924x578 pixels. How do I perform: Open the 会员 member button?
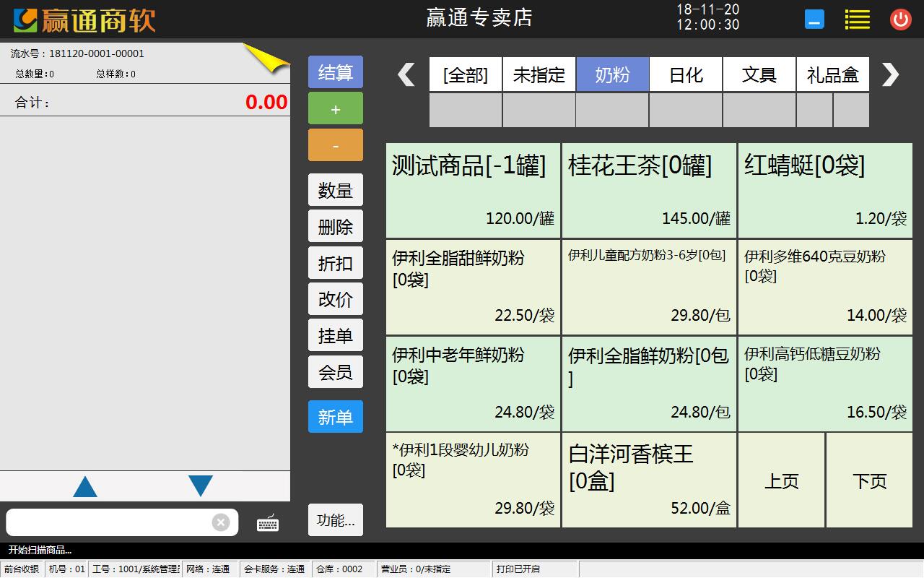click(x=336, y=372)
